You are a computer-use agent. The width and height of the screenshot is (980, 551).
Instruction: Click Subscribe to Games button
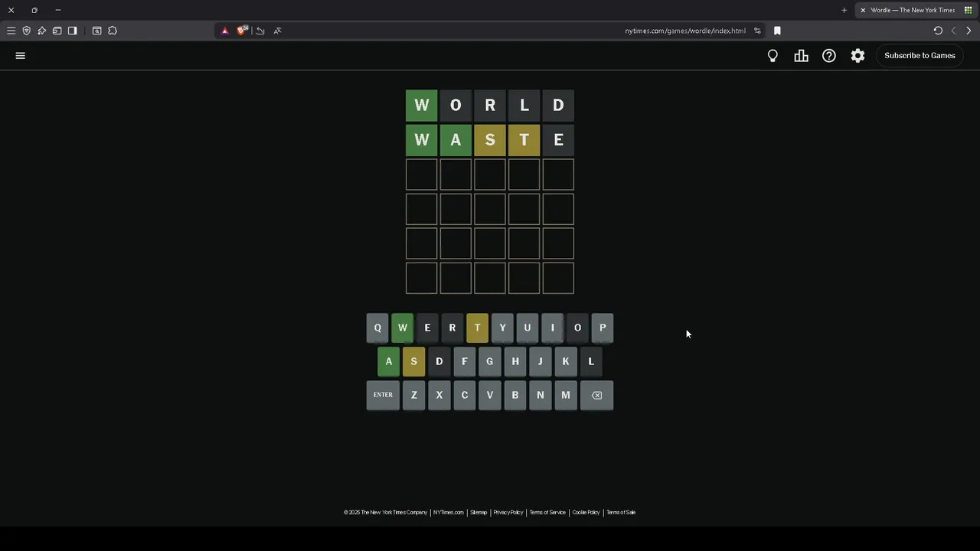[x=920, y=55]
